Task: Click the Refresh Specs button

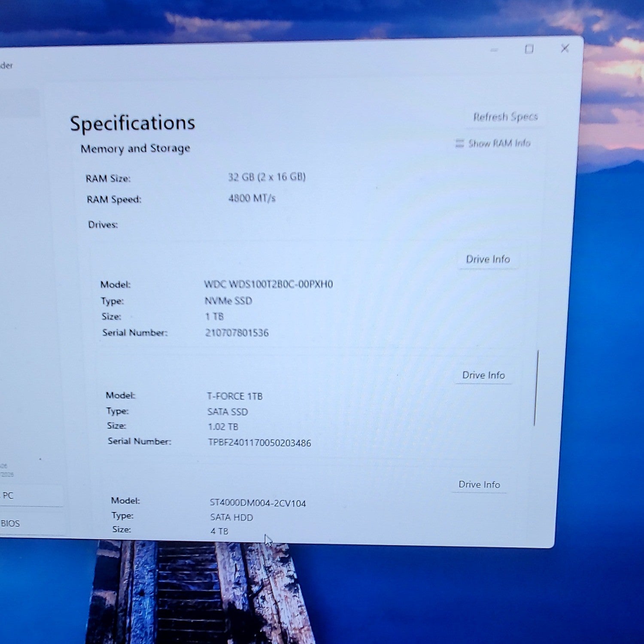Action: tap(505, 117)
